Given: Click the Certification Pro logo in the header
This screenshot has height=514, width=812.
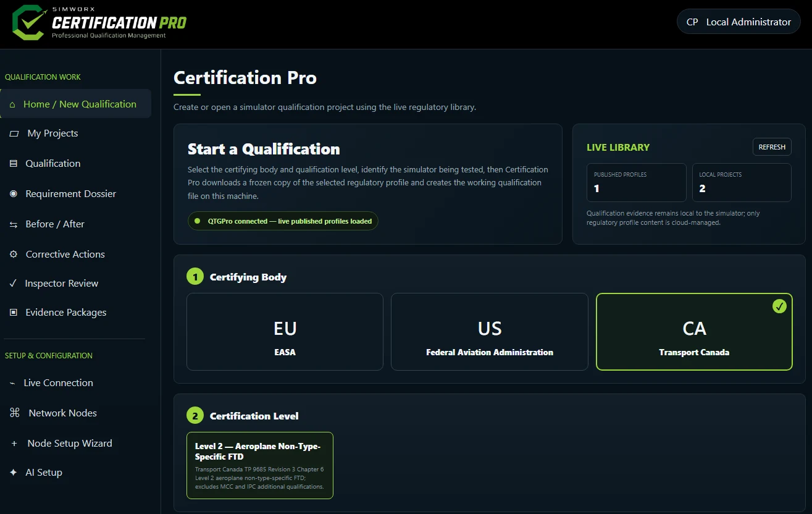Looking at the screenshot, I should (x=99, y=22).
